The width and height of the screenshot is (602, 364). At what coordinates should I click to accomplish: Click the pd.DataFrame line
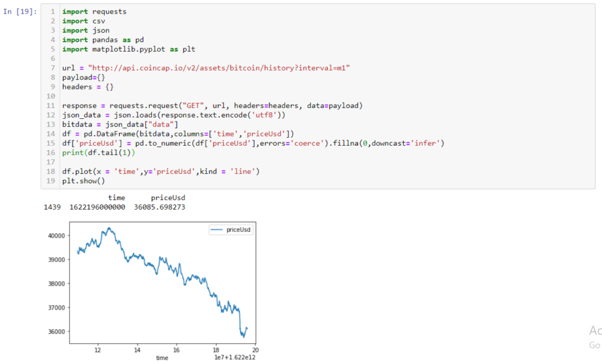coord(178,134)
